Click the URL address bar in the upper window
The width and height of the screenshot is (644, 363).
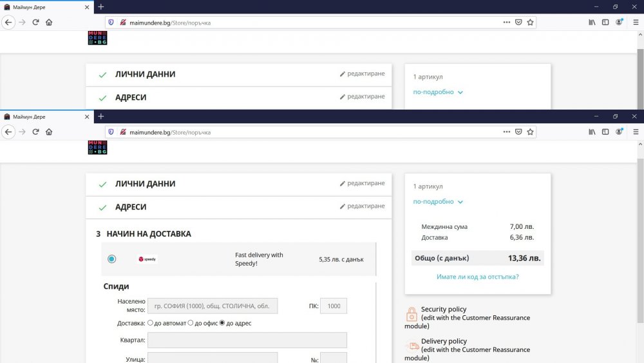point(320,22)
